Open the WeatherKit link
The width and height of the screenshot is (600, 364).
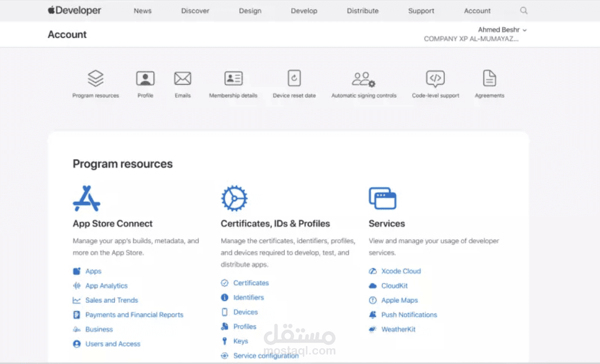tap(398, 329)
